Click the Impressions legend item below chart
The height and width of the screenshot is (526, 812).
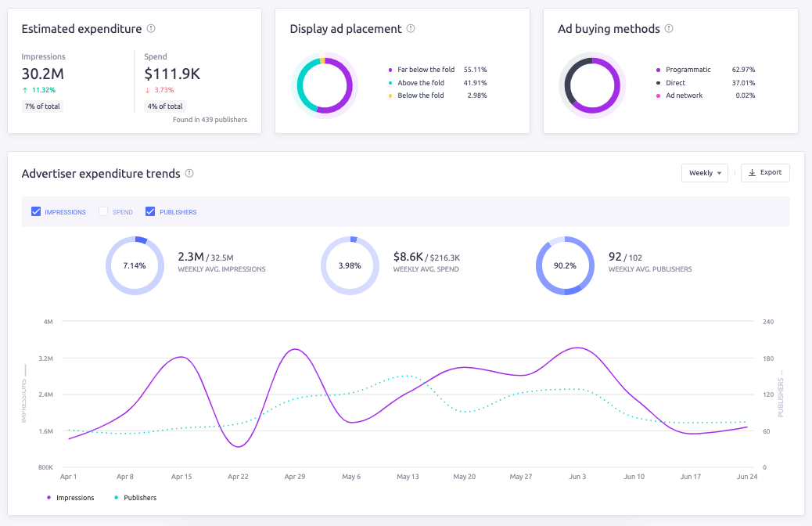pos(70,498)
